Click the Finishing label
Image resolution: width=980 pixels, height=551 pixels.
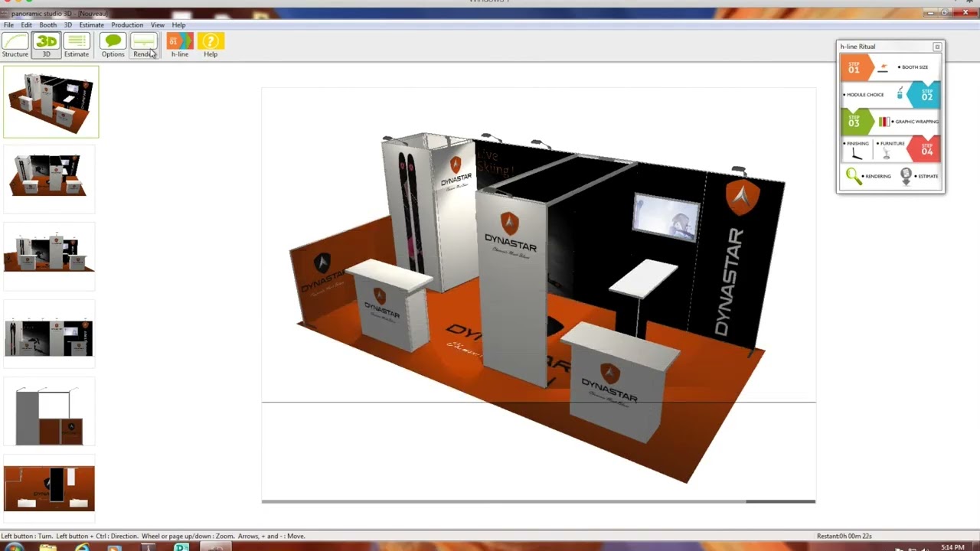click(x=858, y=143)
